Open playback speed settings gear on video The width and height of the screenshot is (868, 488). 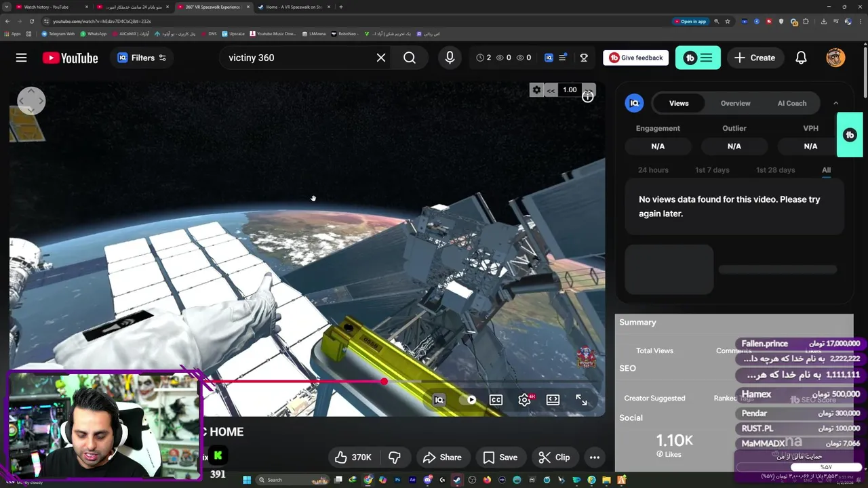(x=536, y=89)
